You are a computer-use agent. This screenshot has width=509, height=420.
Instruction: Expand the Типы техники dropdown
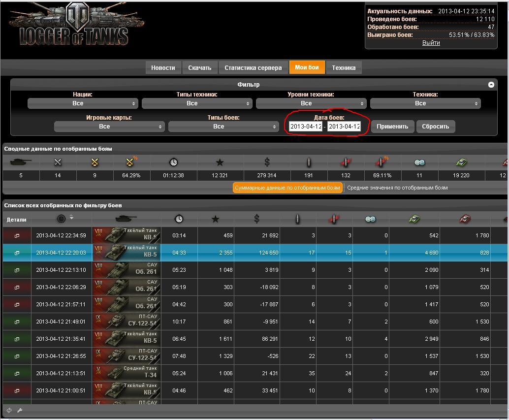click(x=196, y=103)
